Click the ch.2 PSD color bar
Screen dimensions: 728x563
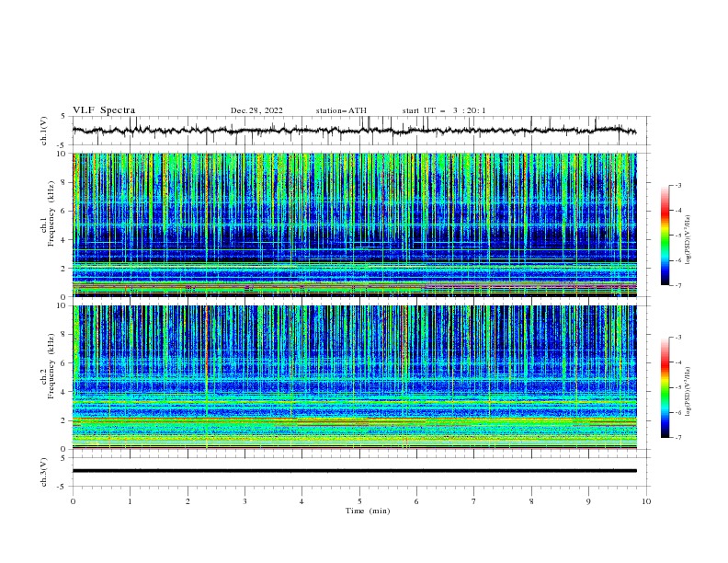click(x=665, y=387)
